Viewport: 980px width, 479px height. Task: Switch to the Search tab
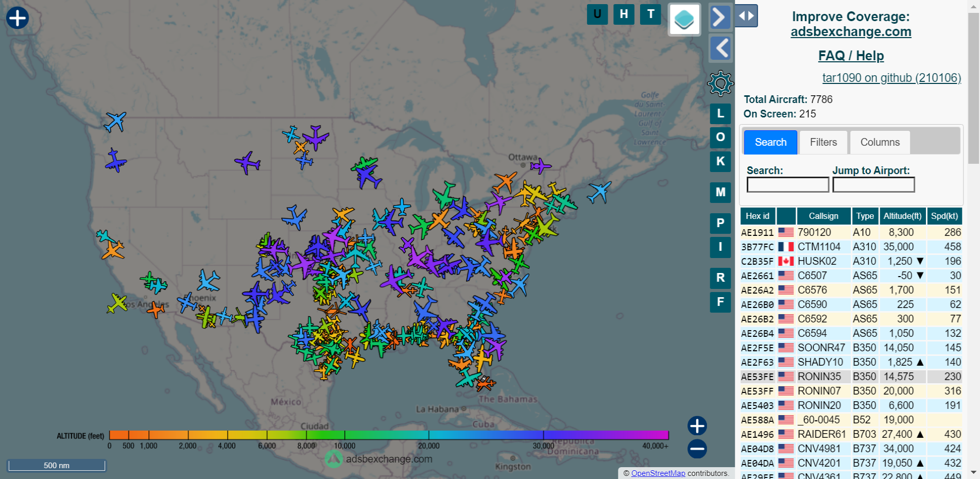pos(770,142)
